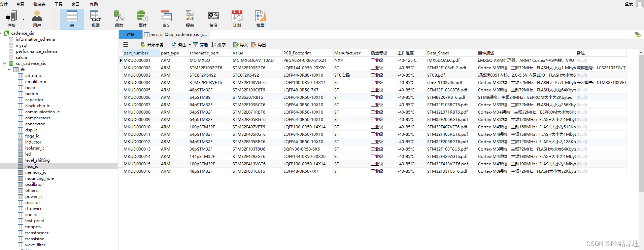644x250 pixels.
Task: Select the power_ic table in tree
Action: 34,197
